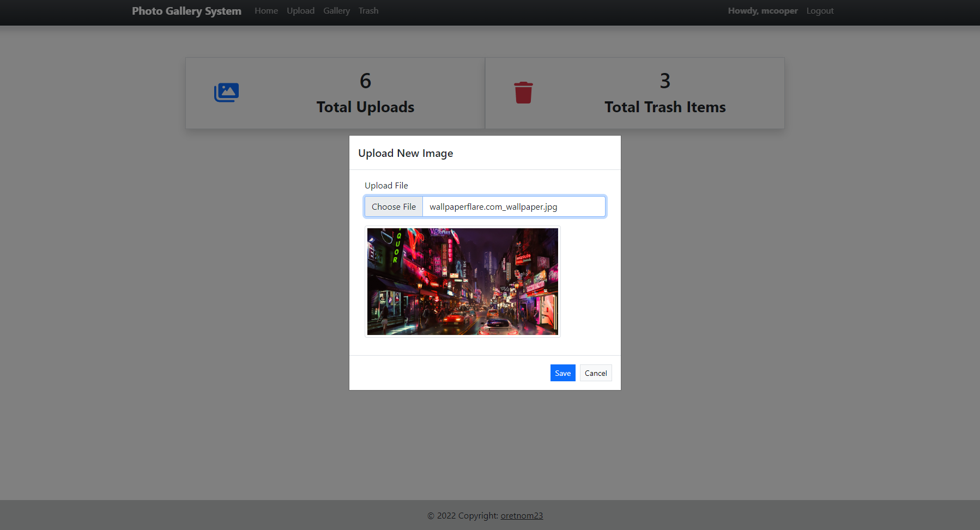Click the Total Uploads count 6
Image resolution: width=980 pixels, height=530 pixels.
pyautogui.click(x=365, y=81)
